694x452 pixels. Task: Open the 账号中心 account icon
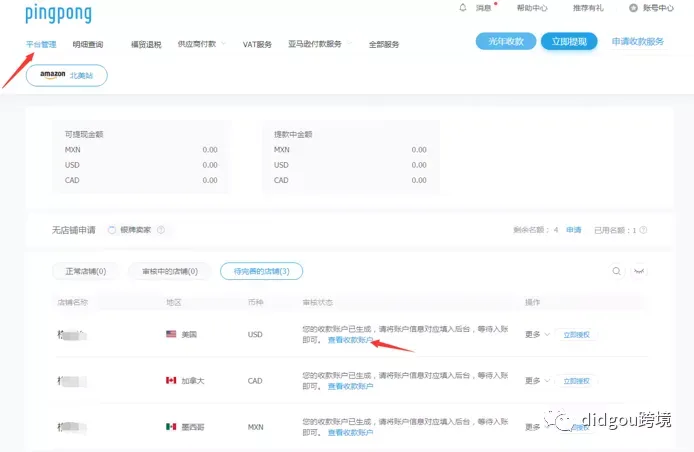point(633,8)
